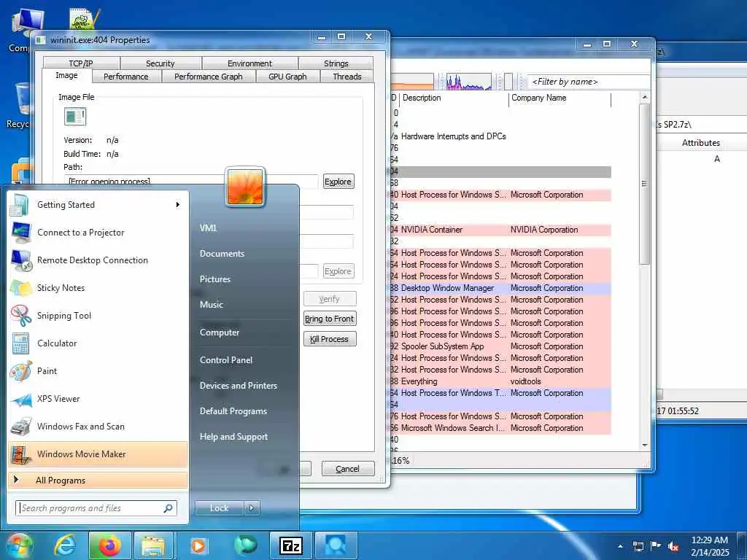Click the Lock button

click(x=219, y=508)
